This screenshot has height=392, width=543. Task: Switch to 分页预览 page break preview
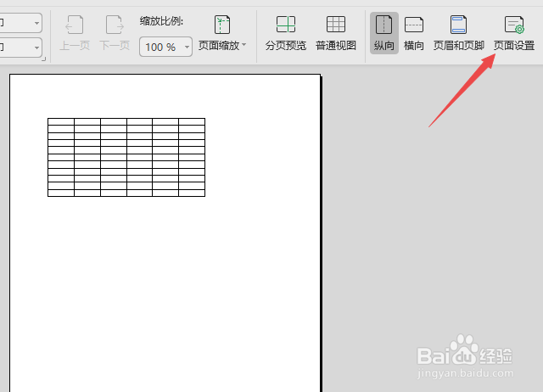coord(286,34)
